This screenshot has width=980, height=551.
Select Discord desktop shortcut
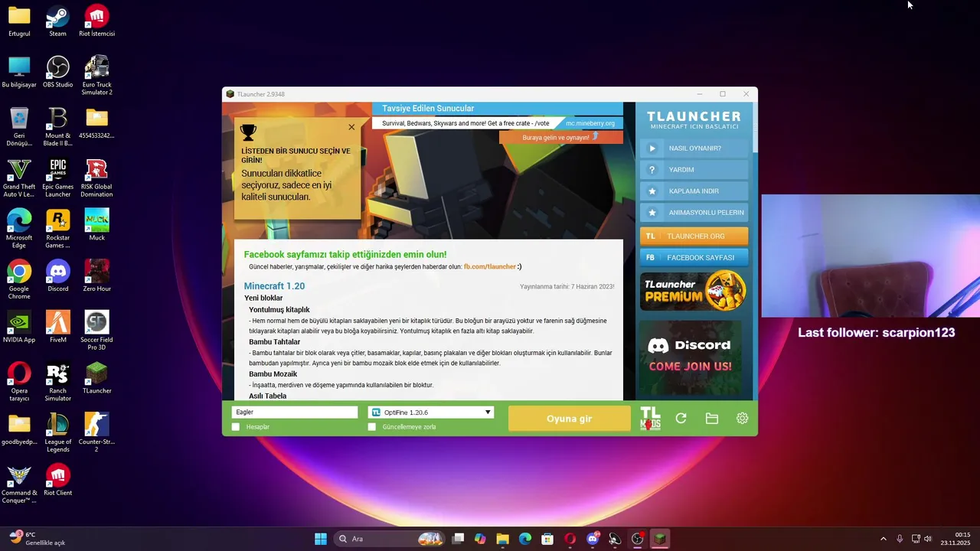57,276
